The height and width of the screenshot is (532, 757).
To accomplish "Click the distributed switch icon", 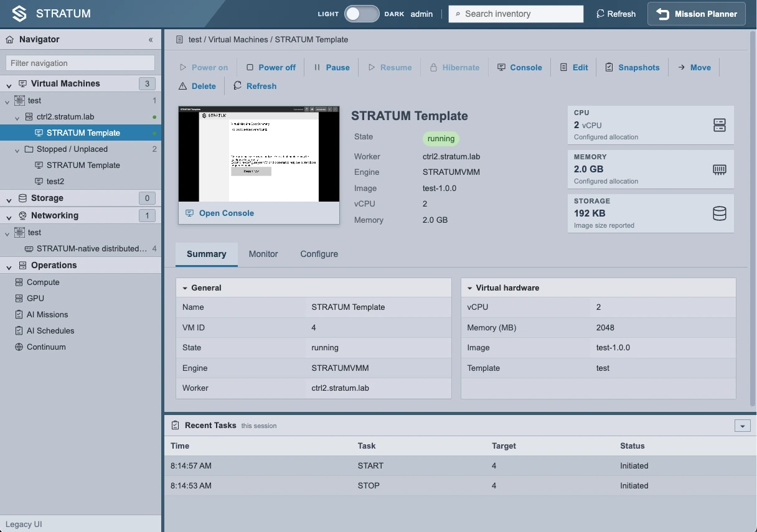I will (29, 248).
